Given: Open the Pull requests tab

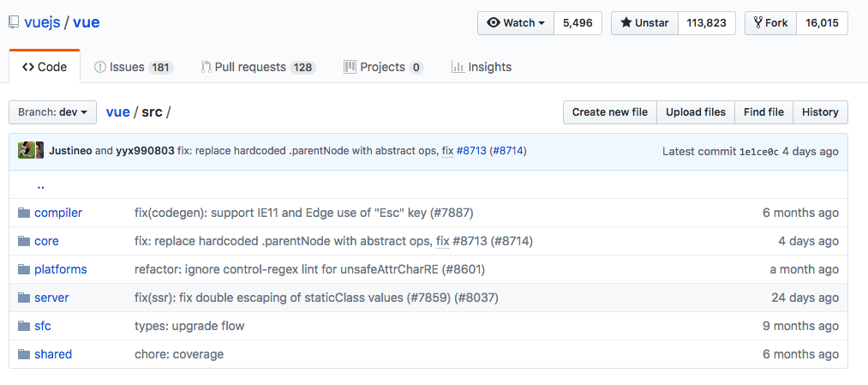Looking at the screenshot, I should coord(257,67).
